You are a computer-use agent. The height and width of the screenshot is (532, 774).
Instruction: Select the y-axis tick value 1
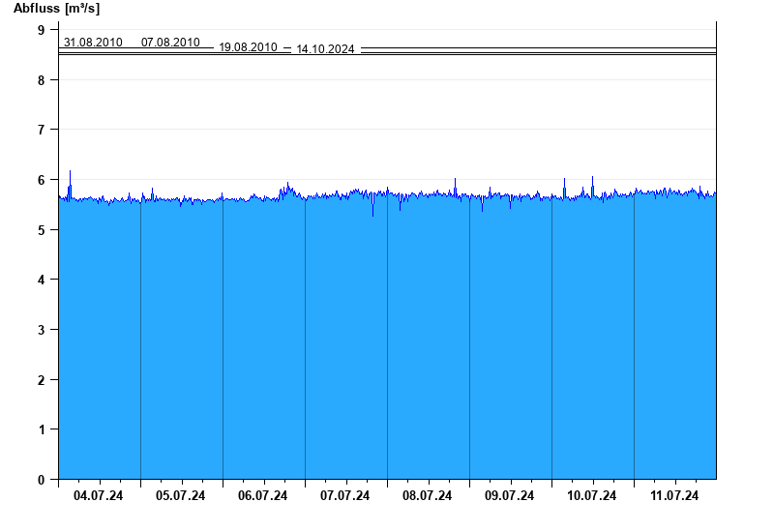coord(42,429)
